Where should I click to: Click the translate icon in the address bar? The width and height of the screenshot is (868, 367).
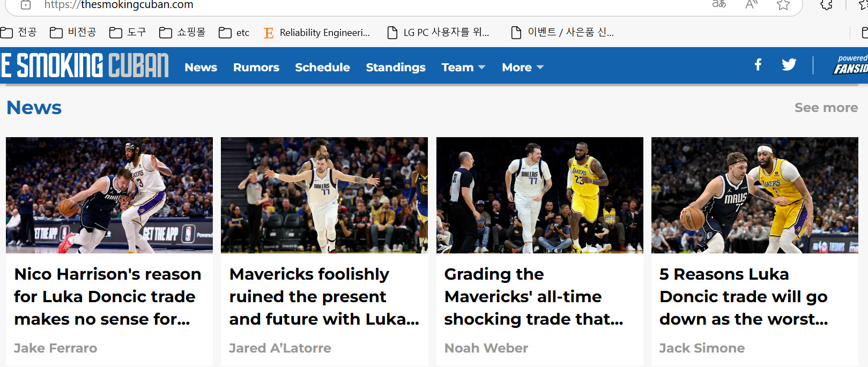click(719, 5)
